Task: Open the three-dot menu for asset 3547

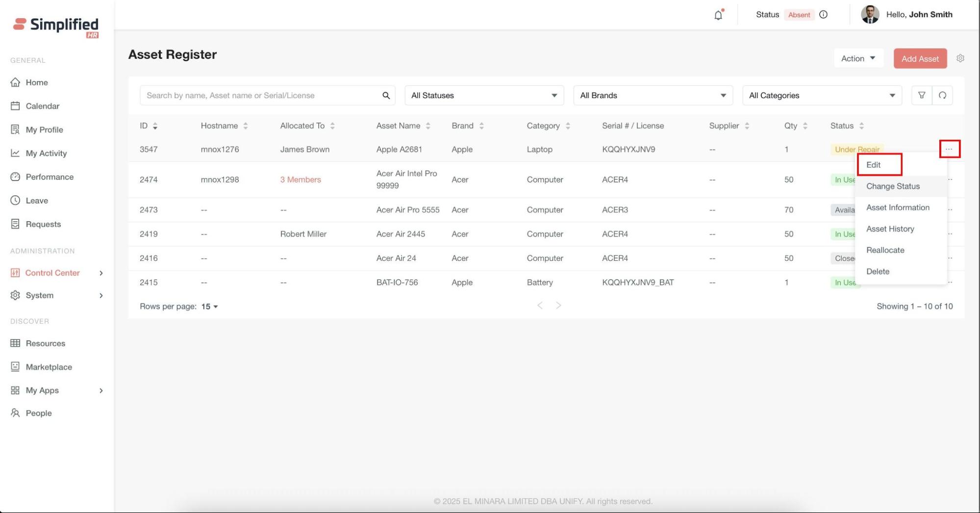Action: (x=949, y=149)
